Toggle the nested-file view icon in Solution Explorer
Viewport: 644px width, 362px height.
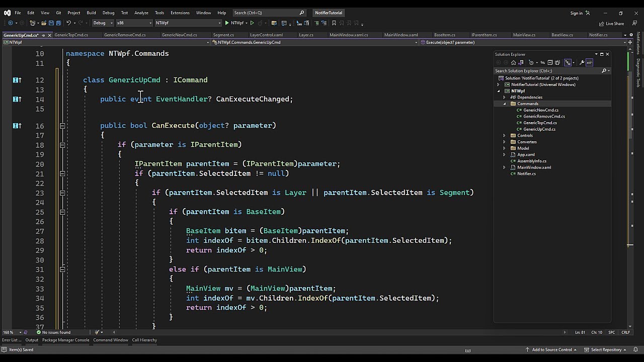[x=568, y=62]
